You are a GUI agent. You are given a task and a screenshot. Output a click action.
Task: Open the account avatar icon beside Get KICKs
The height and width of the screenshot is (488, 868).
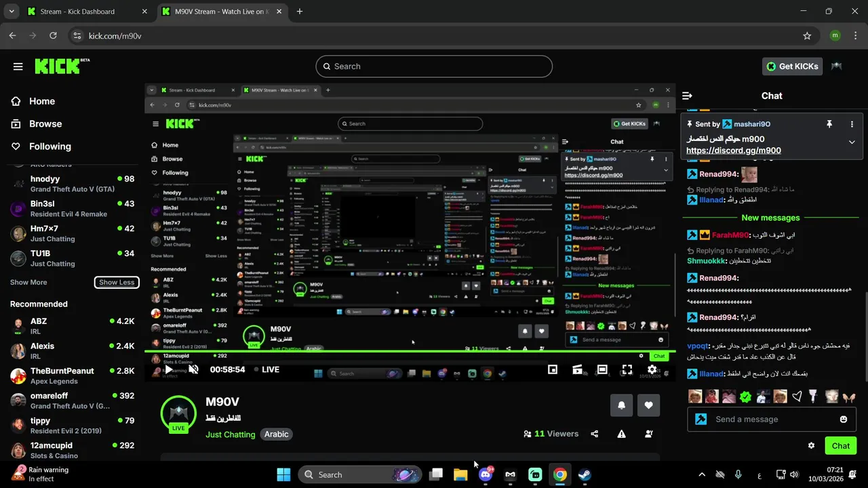pyautogui.click(x=836, y=66)
